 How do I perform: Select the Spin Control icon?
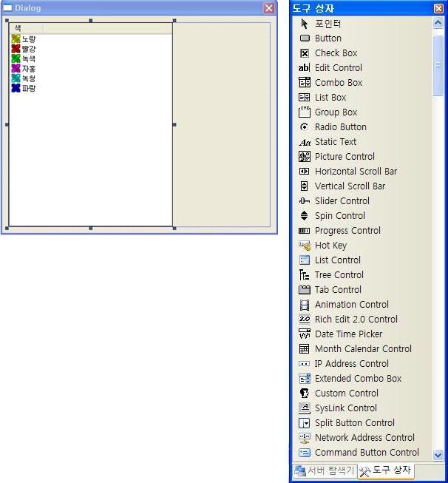click(304, 216)
